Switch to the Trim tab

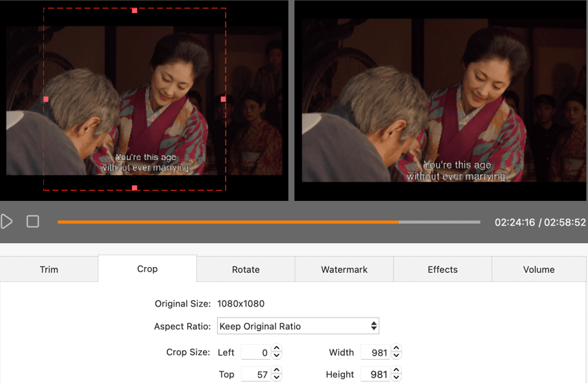point(49,269)
